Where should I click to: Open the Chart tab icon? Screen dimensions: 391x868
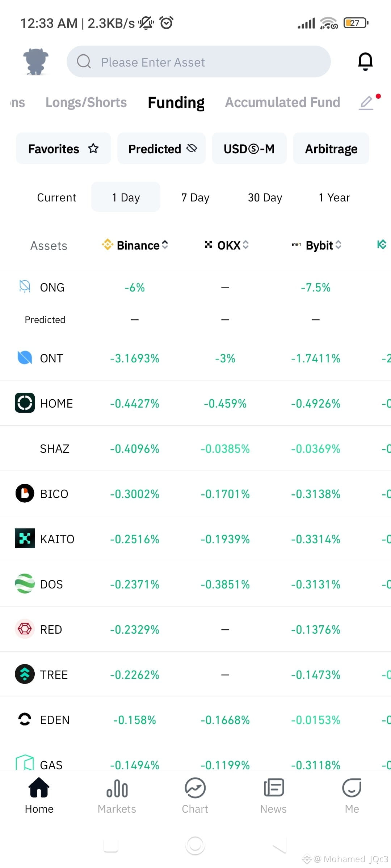point(195,788)
